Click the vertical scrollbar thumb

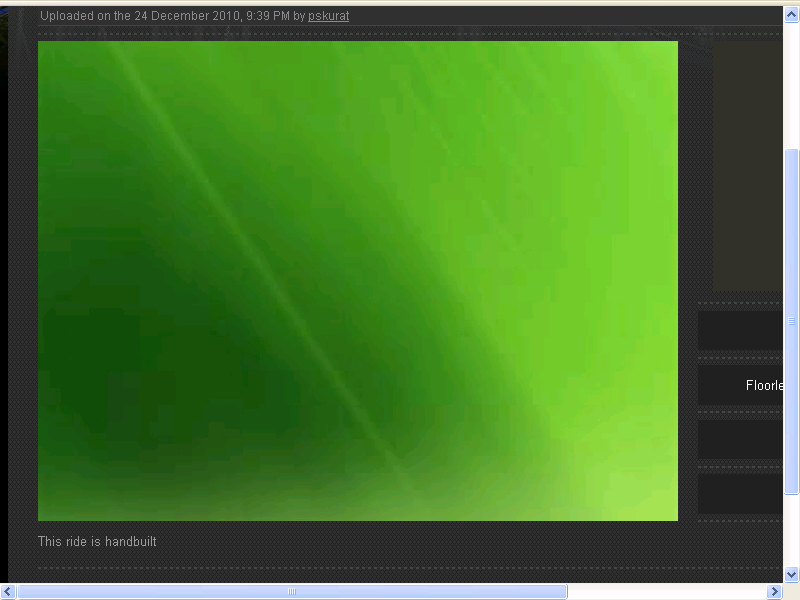[791, 321]
